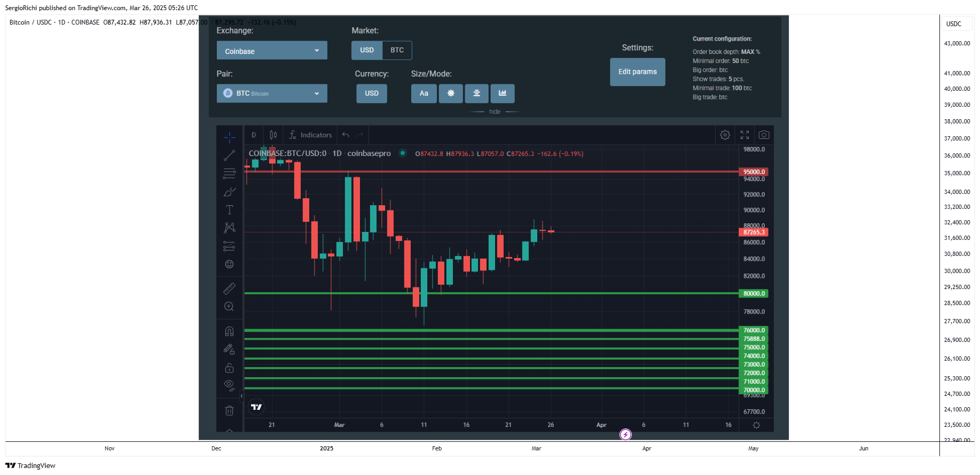Open the candlestick chart style selector

pos(273,135)
